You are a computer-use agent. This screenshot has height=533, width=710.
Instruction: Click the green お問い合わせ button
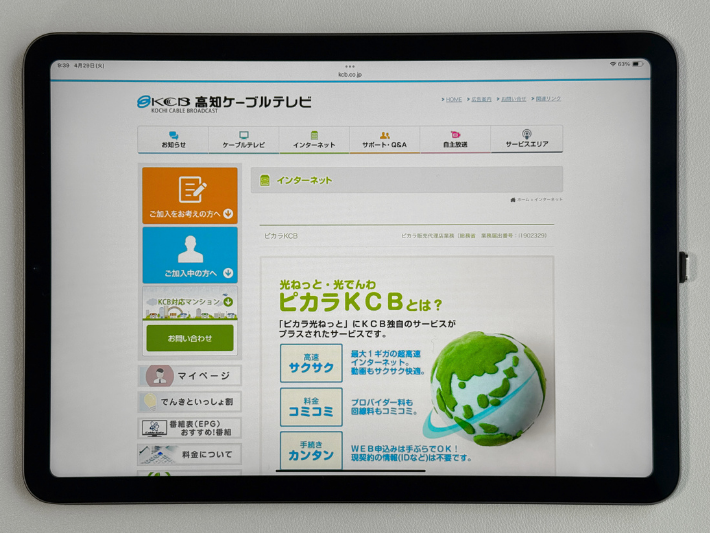click(190, 338)
